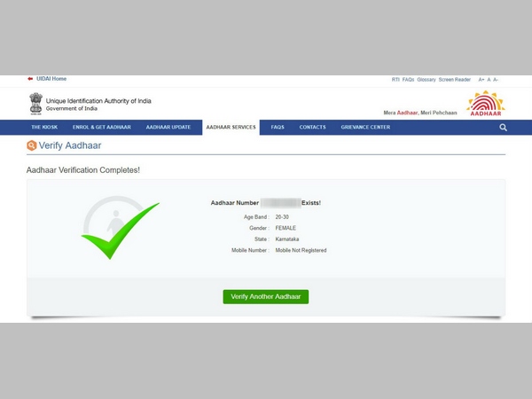Open CONTACTS in navigation bar

312,128
